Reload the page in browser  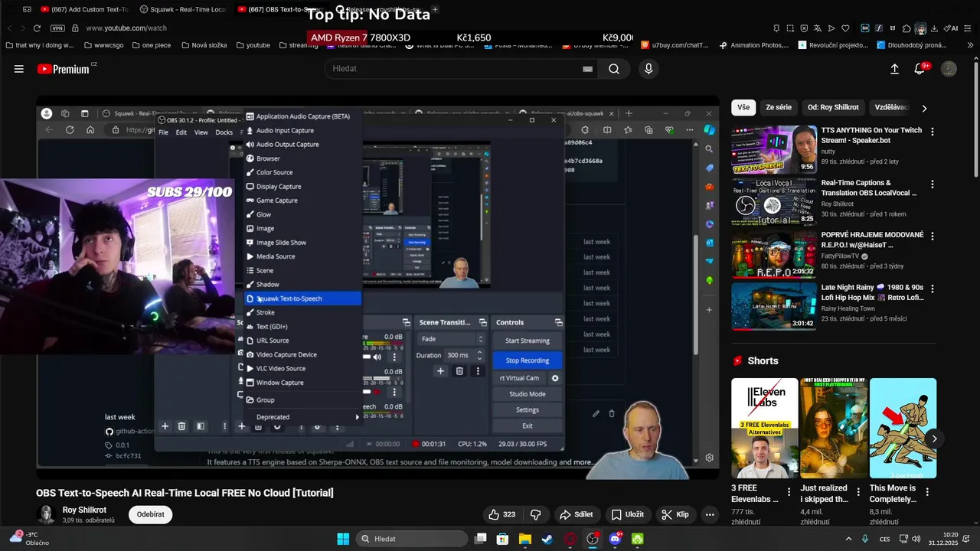37,28
